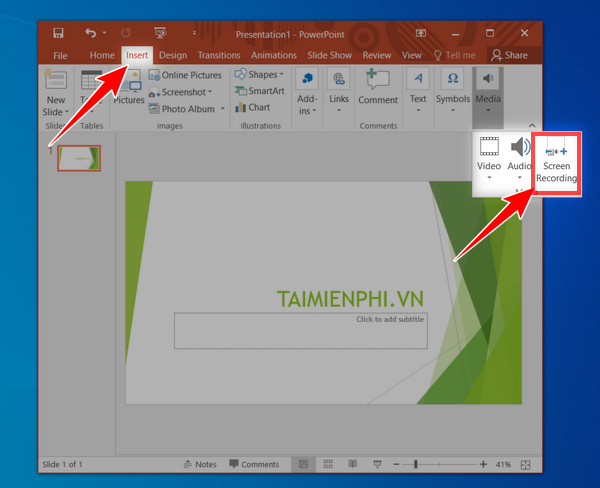Insert a Chart
600x488 pixels.
(253, 108)
